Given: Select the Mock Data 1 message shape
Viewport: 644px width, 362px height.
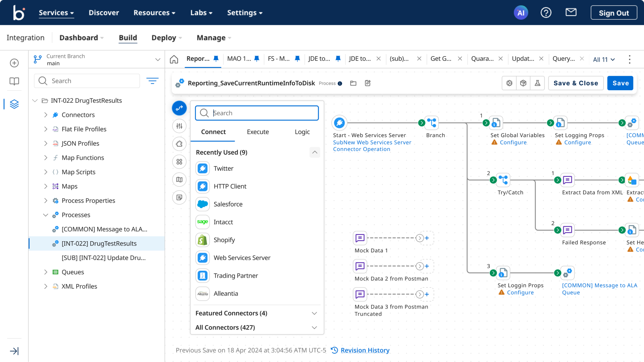Looking at the screenshot, I should 360,238.
